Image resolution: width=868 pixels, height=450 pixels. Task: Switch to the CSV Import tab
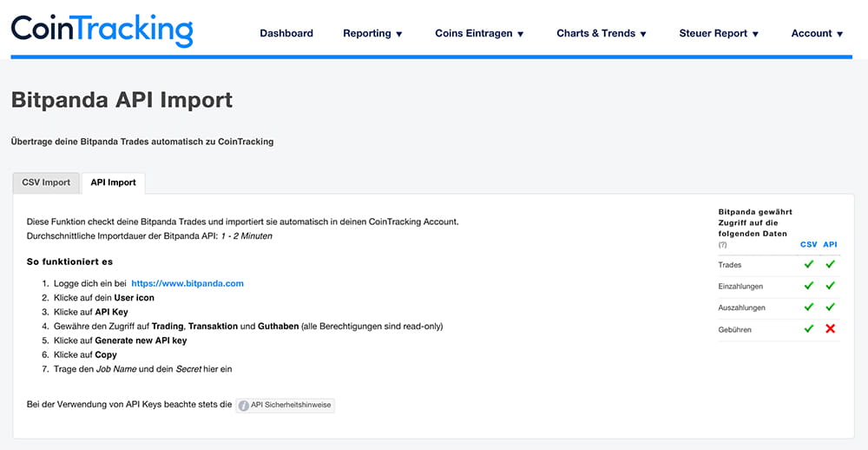point(46,183)
